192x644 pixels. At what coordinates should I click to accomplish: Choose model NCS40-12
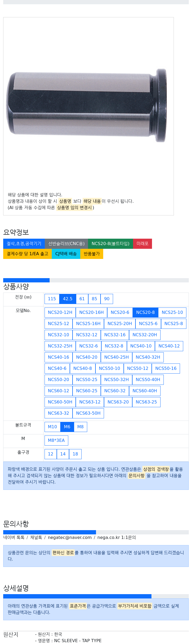coord(169,346)
